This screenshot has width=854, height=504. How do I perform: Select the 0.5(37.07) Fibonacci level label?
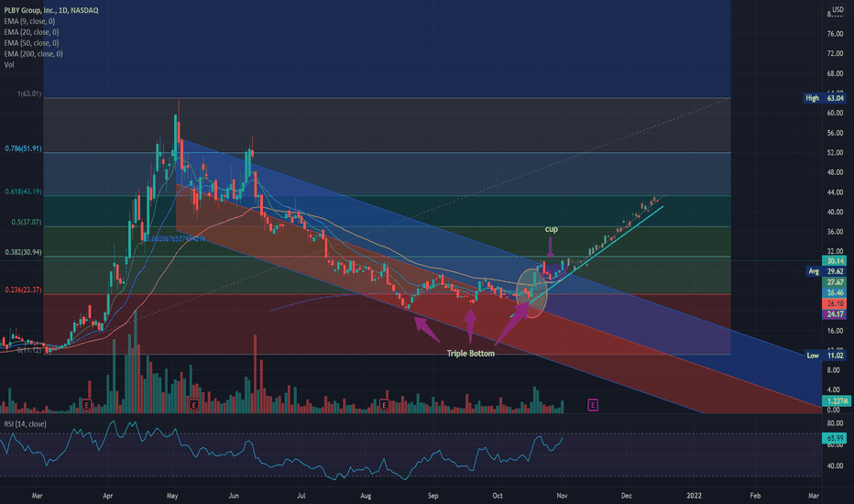[x=27, y=223]
